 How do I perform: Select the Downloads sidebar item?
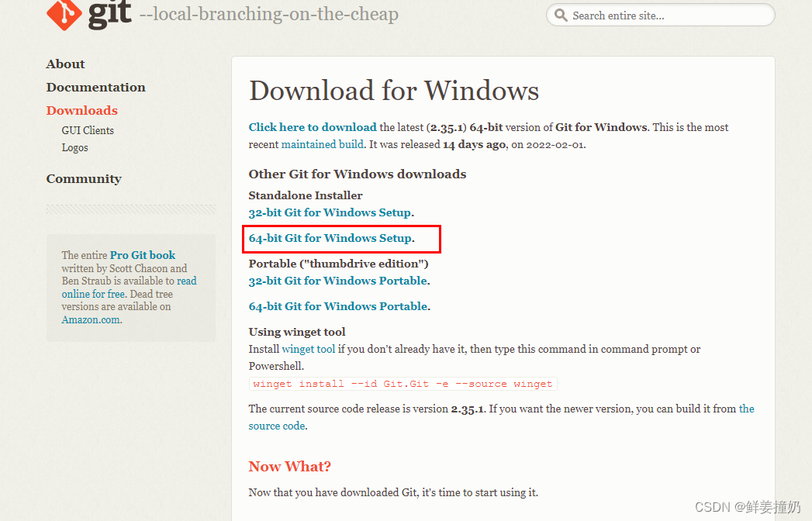click(82, 110)
